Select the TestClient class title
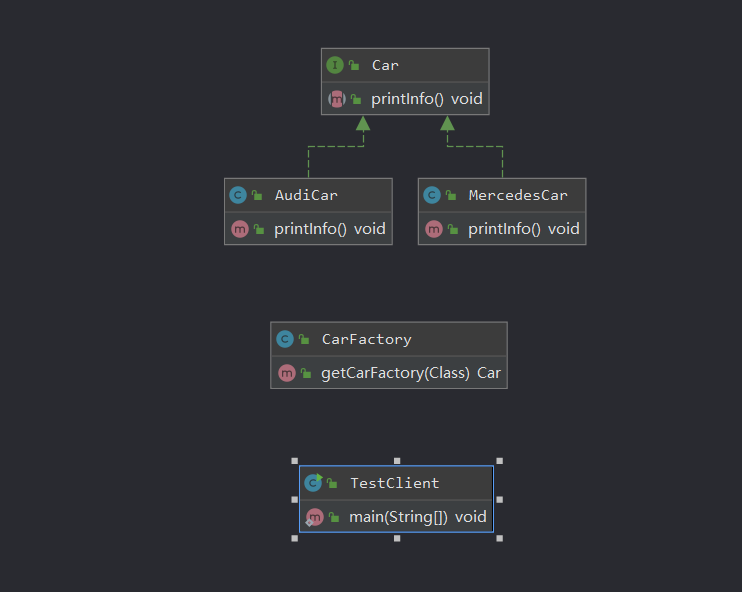The image size is (742, 592). 395,483
